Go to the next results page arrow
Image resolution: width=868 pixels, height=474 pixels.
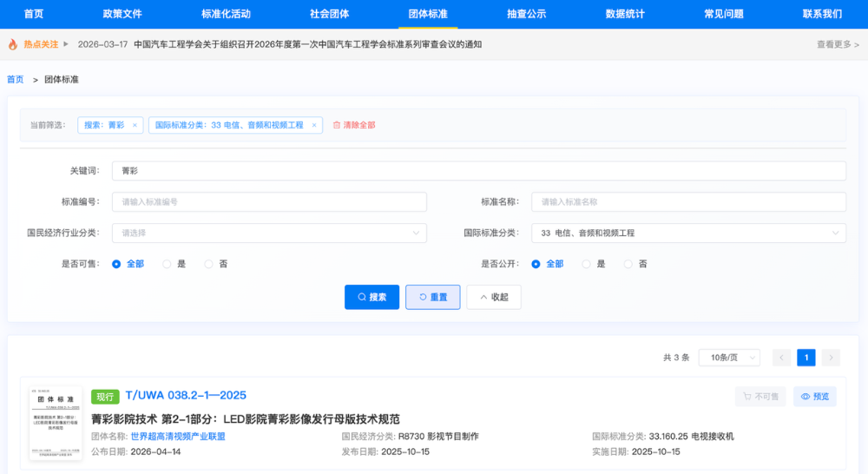[x=831, y=358]
